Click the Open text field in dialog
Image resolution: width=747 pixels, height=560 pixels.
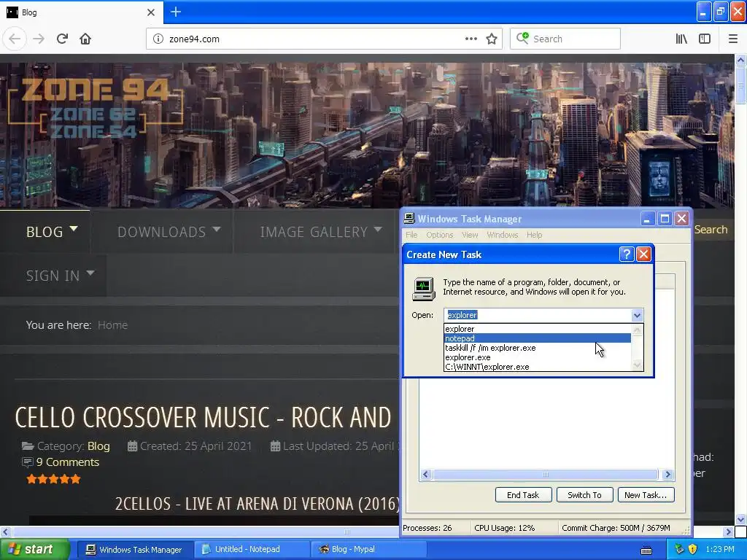coord(538,315)
